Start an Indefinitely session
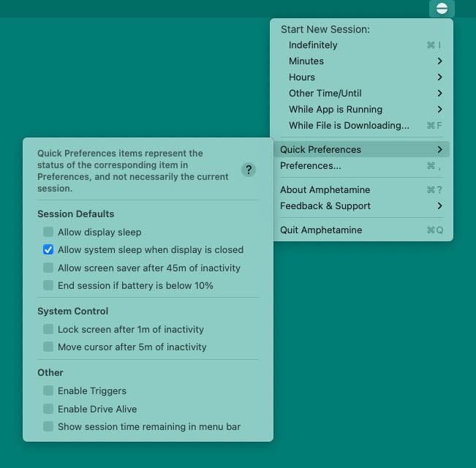 point(361,45)
